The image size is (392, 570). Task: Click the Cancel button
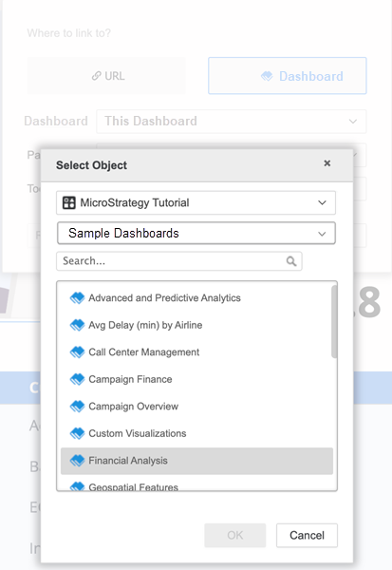tap(307, 535)
